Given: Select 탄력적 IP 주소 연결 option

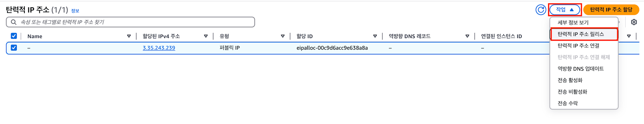Looking at the screenshot, I should (584, 46).
